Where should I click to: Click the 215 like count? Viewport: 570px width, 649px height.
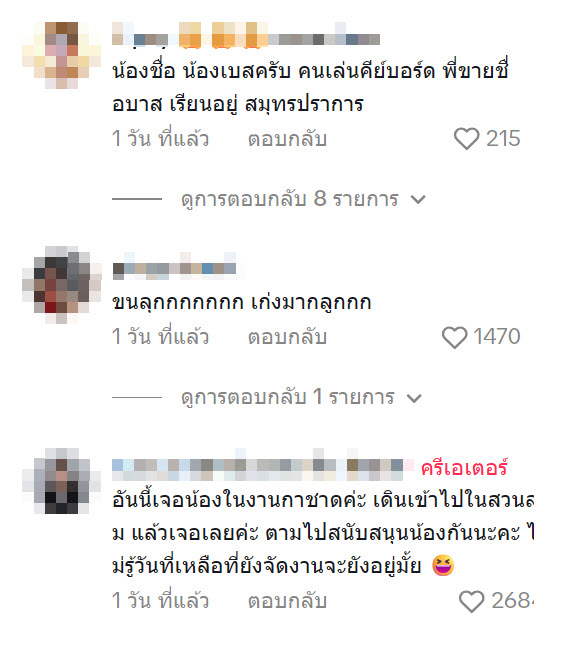click(x=503, y=139)
